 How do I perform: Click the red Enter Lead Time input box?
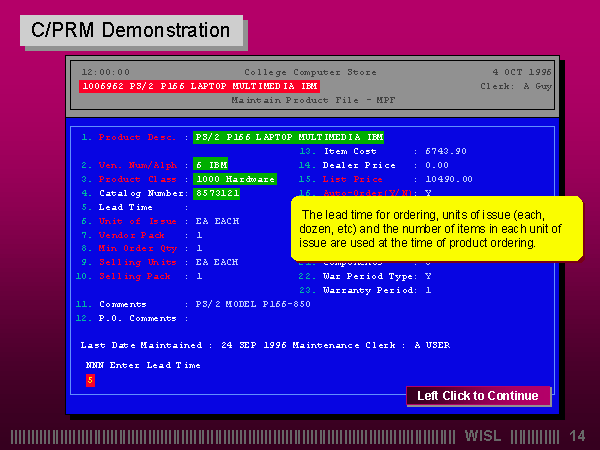pos(90,380)
